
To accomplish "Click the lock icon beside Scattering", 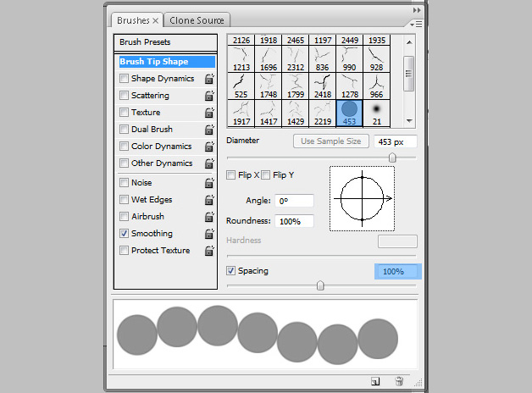I will tap(209, 96).
